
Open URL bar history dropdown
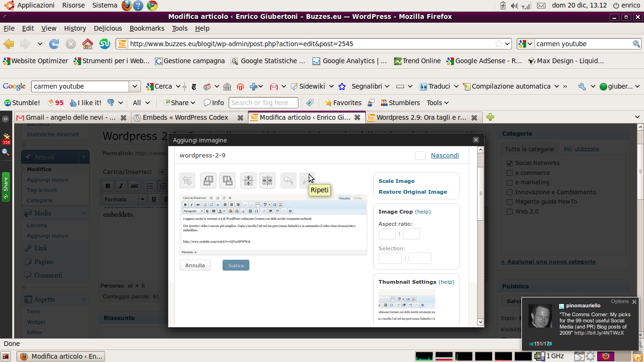tap(508, 44)
